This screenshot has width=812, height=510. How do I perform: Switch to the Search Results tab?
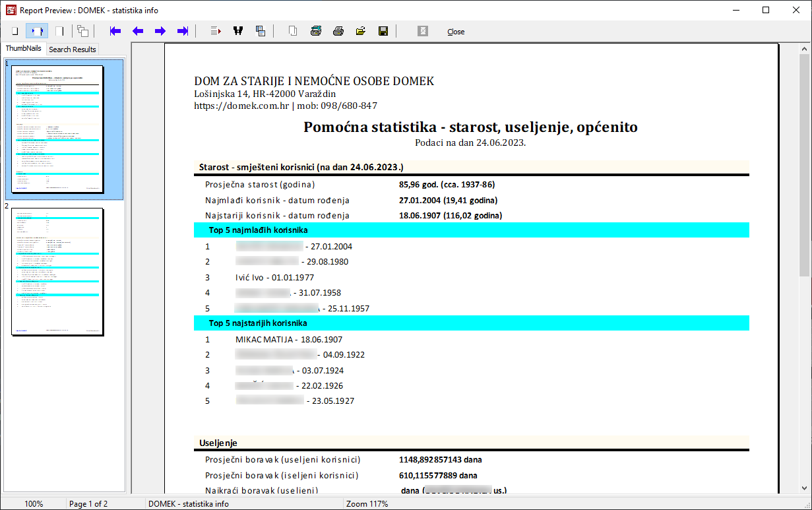click(73, 49)
